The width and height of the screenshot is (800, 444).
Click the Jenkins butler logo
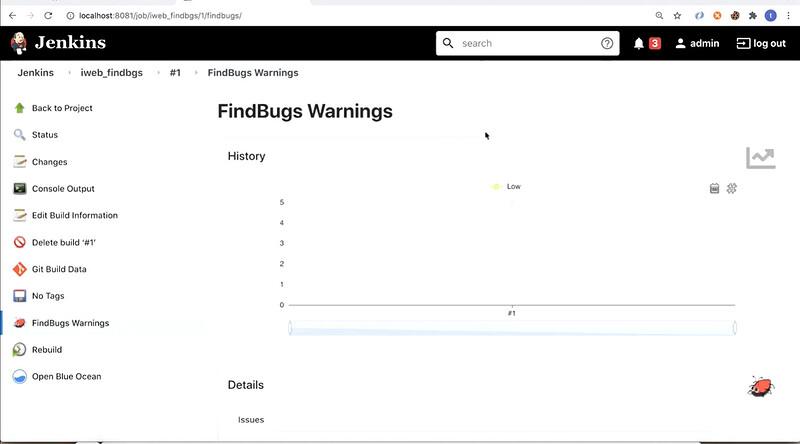pyautogui.click(x=19, y=43)
